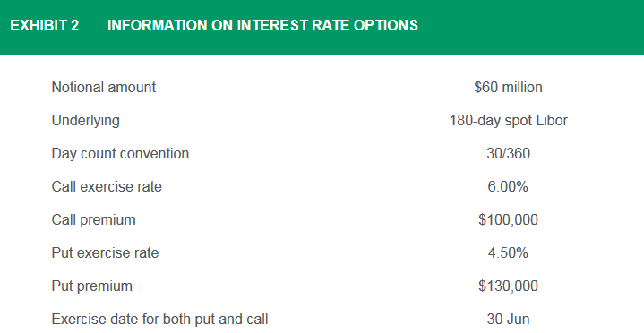Viewport: 644px width, 333px height.
Task: Select the $100,000 call premium value
Action: click(508, 219)
